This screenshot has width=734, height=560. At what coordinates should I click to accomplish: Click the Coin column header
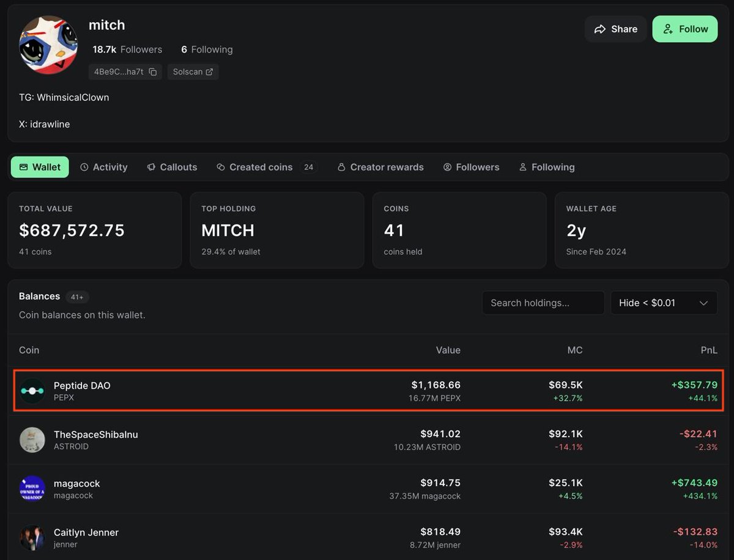[29, 350]
